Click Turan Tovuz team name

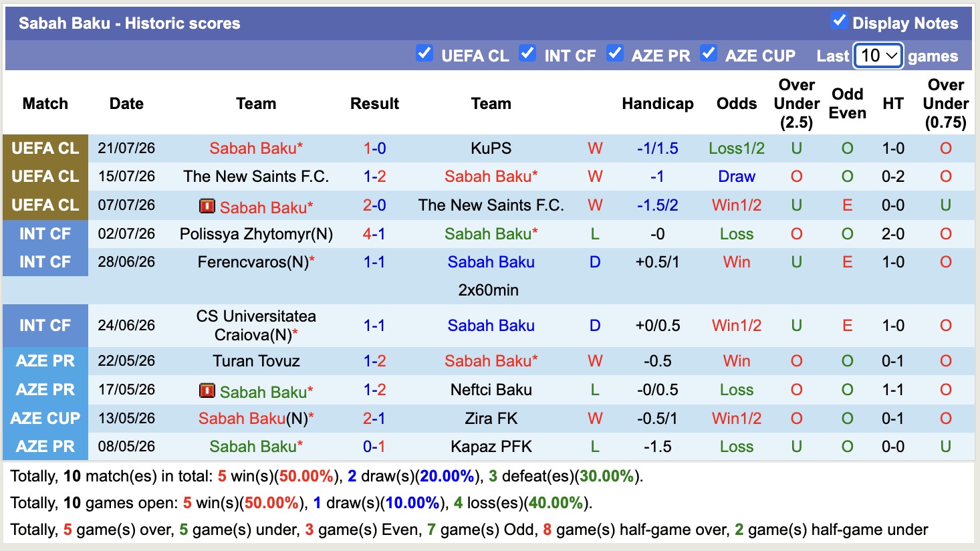tap(256, 361)
